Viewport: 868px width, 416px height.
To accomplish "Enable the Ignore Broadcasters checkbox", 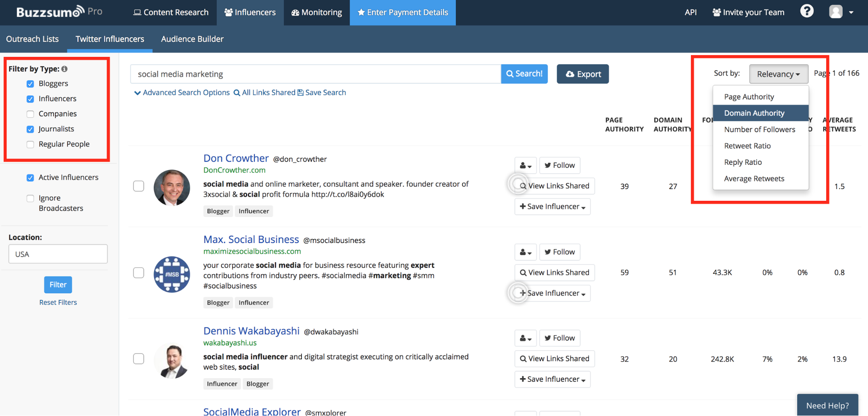I will (30, 199).
